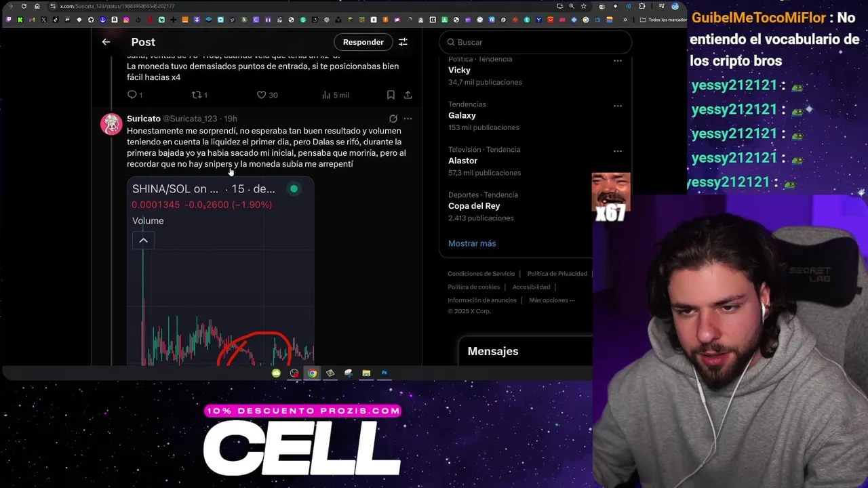Open the Mensajes drawer

[526, 351]
